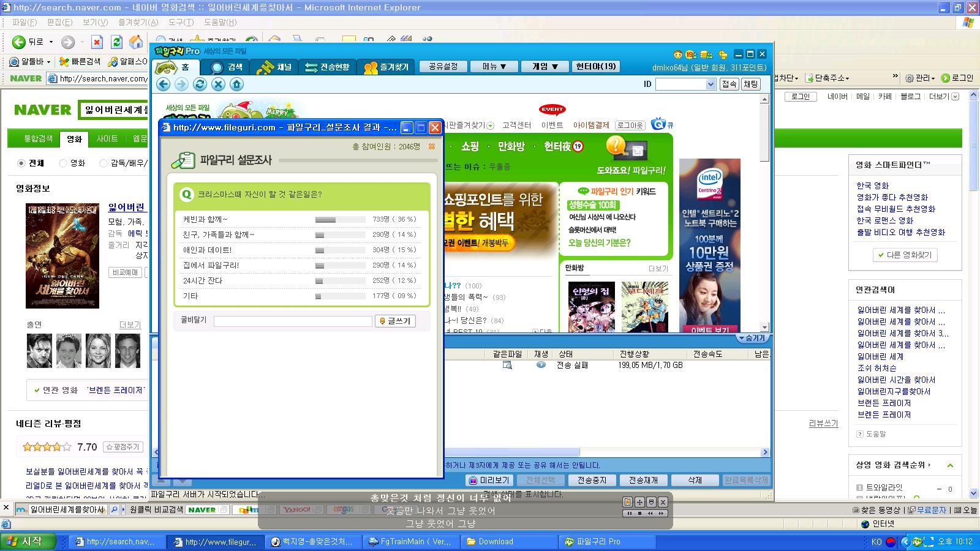The height and width of the screenshot is (551, 980).
Task: Stop loading in 파일구리 Pro browser
Action: pyautogui.click(x=218, y=84)
